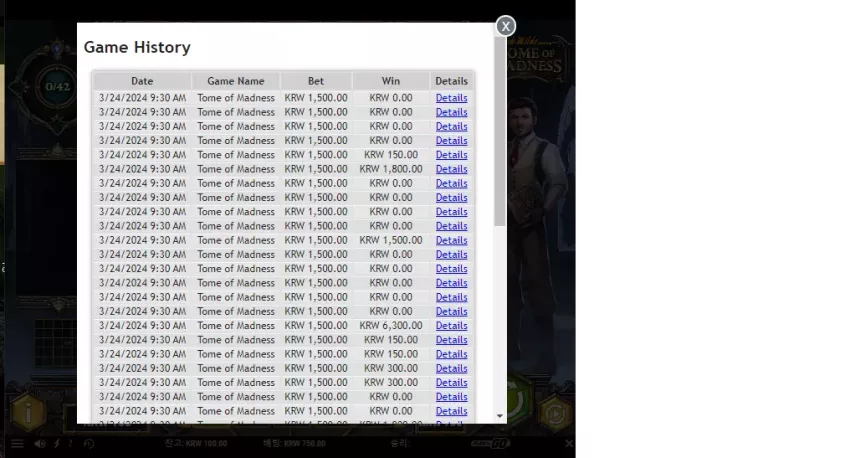The height and width of the screenshot is (458, 850).
Task: Open Details for the KRW 1,500.00 win row
Action: point(451,240)
